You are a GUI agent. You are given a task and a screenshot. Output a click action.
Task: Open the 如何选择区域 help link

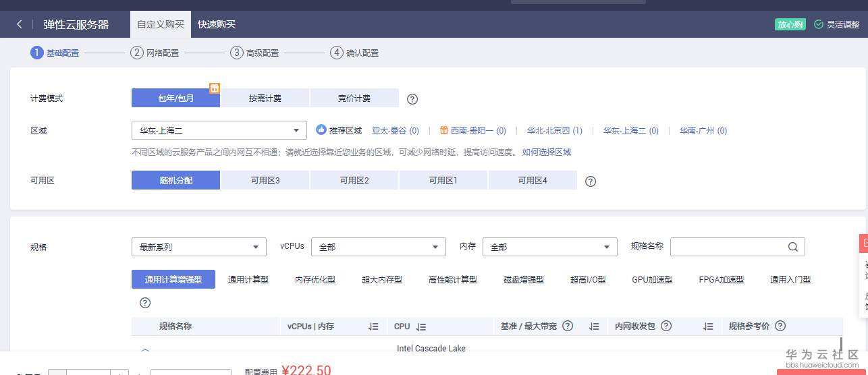coord(547,152)
